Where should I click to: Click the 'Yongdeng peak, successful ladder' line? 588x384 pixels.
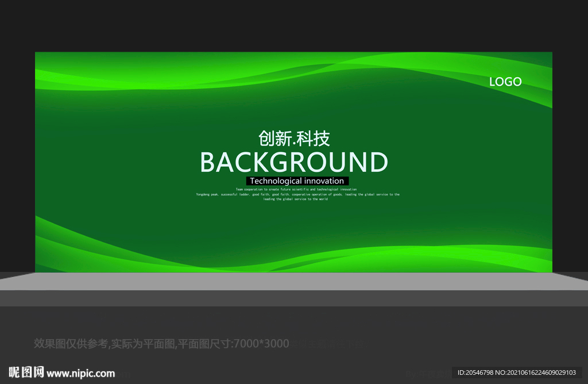(x=298, y=194)
